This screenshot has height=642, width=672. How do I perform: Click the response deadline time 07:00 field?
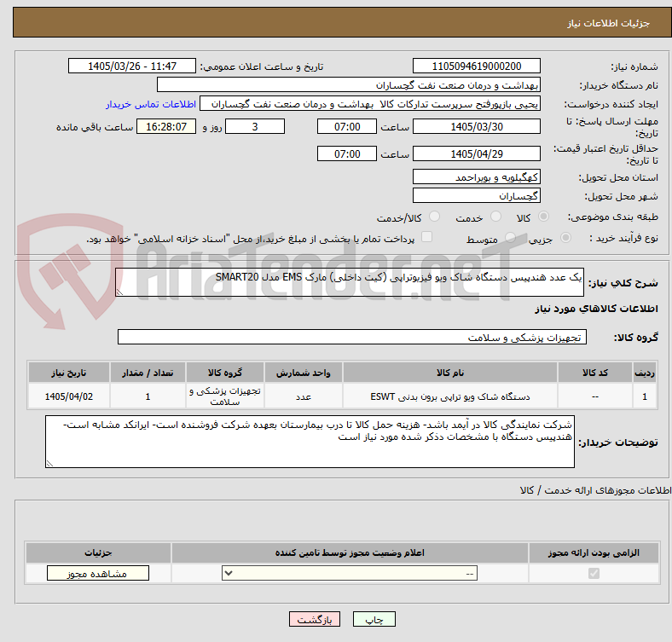(347, 127)
